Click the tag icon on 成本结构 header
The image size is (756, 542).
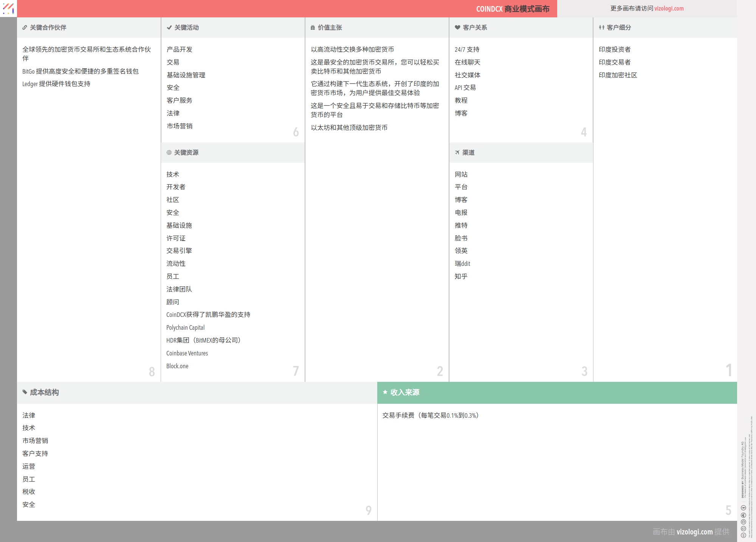pyautogui.click(x=25, y=392)
